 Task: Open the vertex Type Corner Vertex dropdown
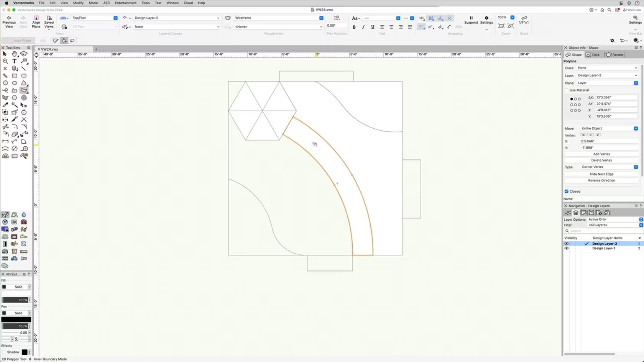point(609,167)
